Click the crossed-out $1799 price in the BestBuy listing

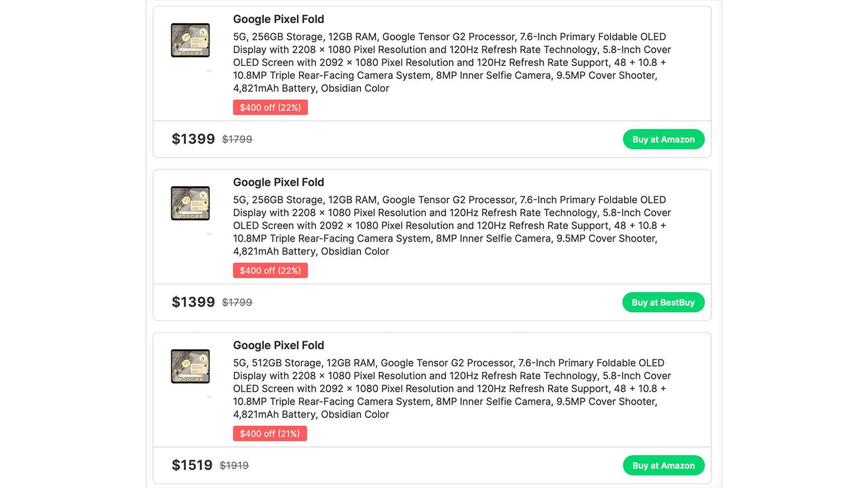point(237,302)
